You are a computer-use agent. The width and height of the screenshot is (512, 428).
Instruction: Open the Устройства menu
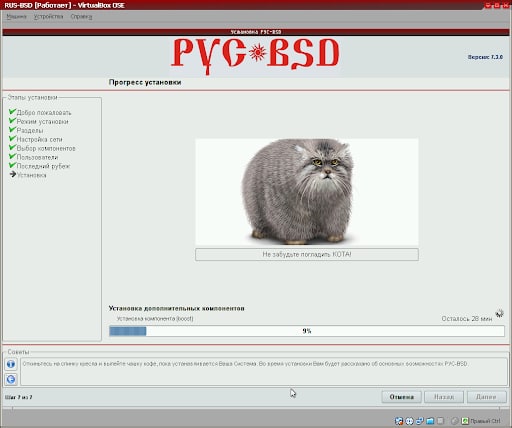tap(48, 17)
